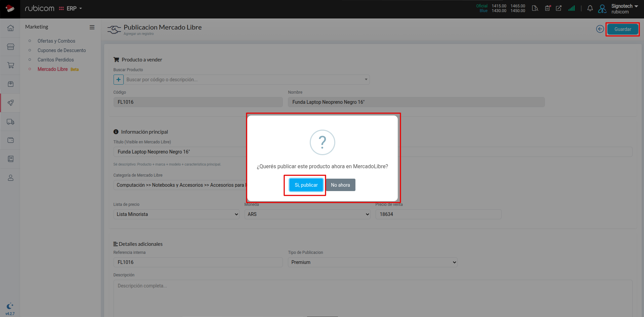Open Ofertas y Combos menu item
Viewport: 644px width, 317px height.
point(56,41)
